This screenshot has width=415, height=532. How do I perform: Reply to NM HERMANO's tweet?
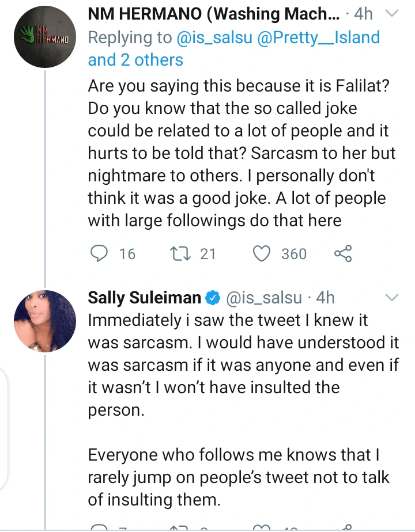(100, 254)
